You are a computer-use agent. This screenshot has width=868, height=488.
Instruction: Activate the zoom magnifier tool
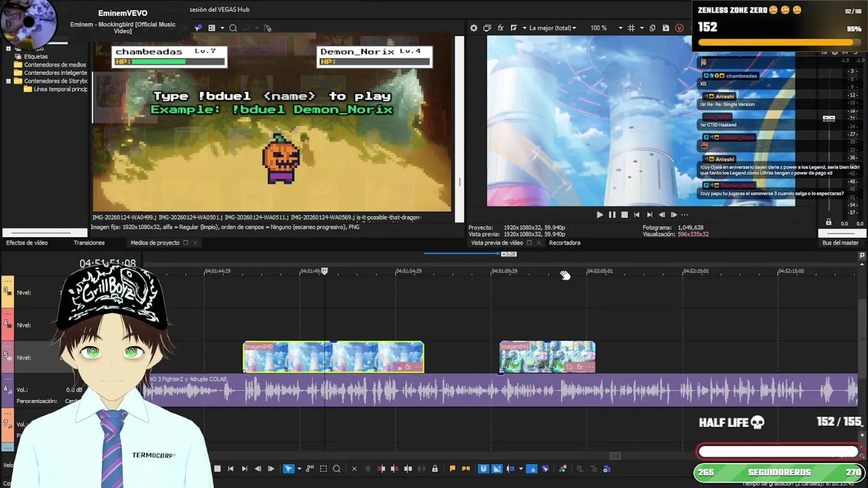click(x=336, y=468)
